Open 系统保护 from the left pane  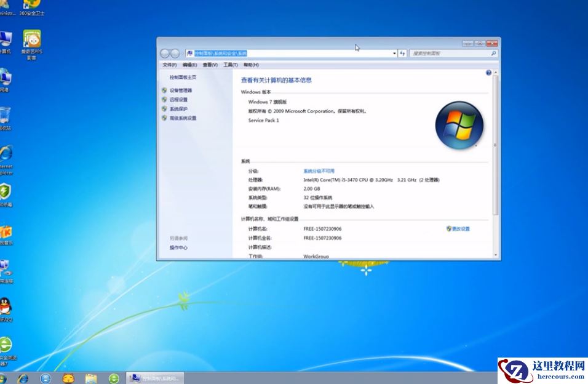click(x=178, y=109)
